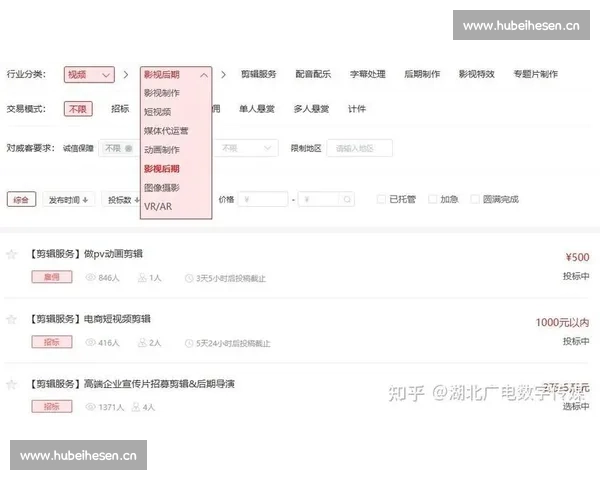Check the 圆满完成 checkbox

point(475,199)
